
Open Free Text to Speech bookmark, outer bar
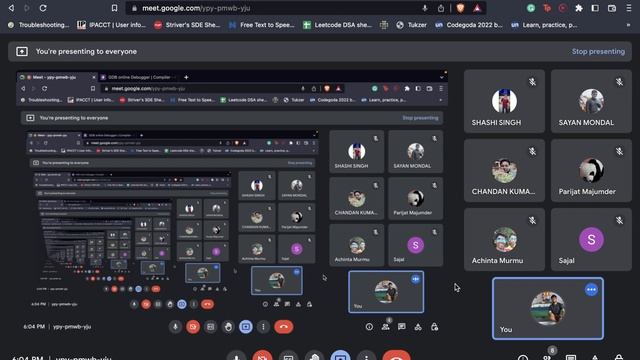tap(262, 25)
